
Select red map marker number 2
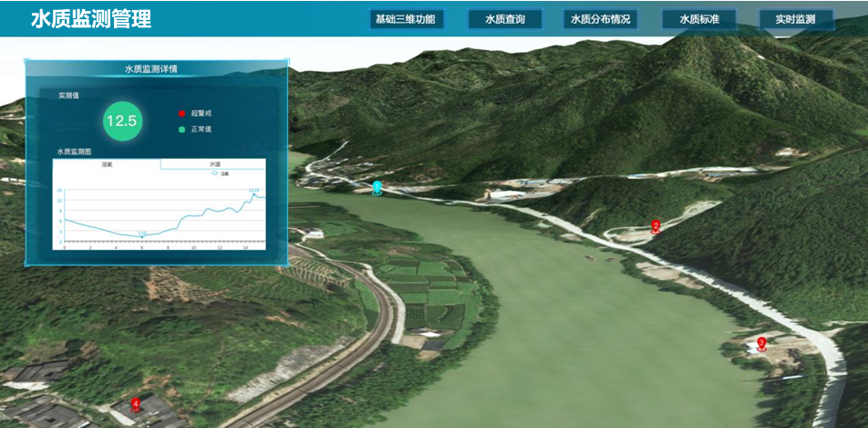pyautogui.click(x=655, y=226)
